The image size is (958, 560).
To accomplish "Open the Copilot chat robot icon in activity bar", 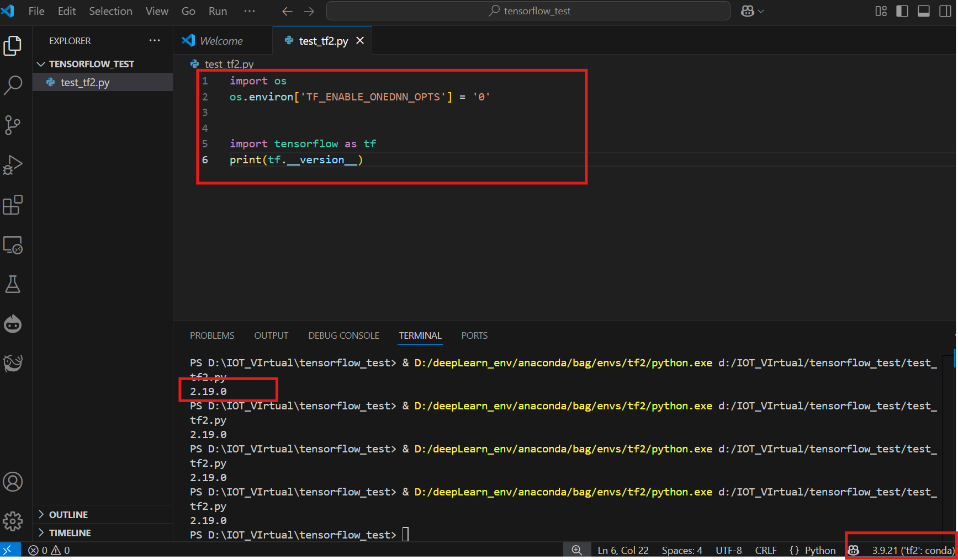I will point(13,324).
